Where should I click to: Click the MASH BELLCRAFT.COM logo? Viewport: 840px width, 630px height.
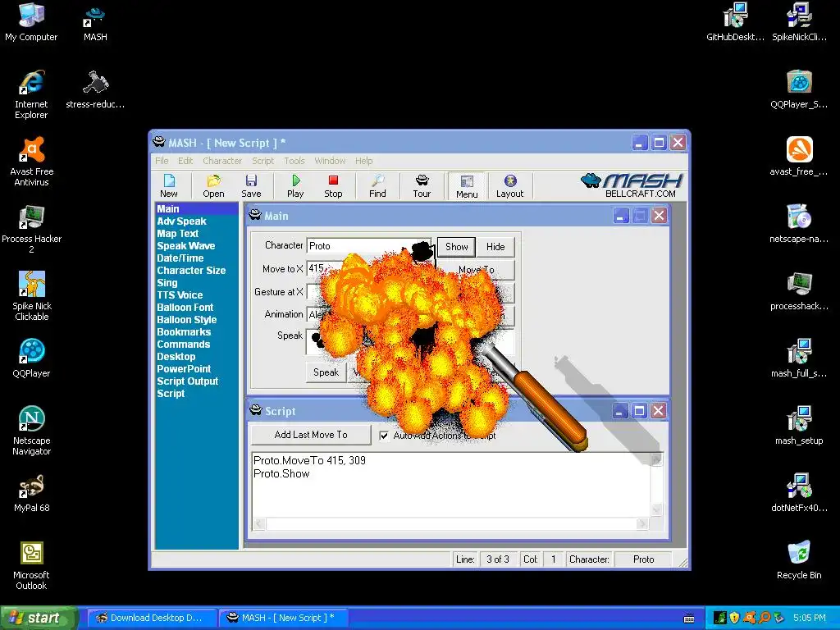[631, 186]
